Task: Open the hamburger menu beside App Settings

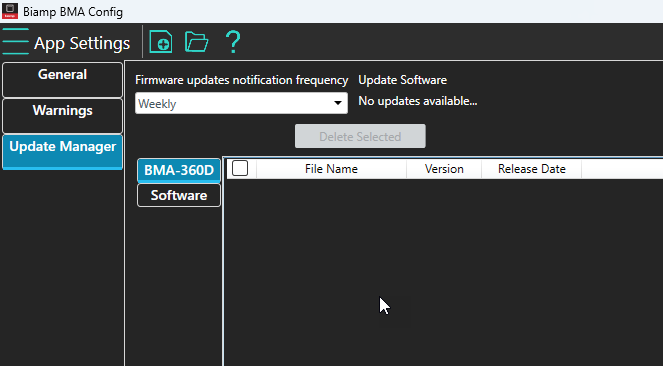Action: pyautogui.click(x=15, y=41)
